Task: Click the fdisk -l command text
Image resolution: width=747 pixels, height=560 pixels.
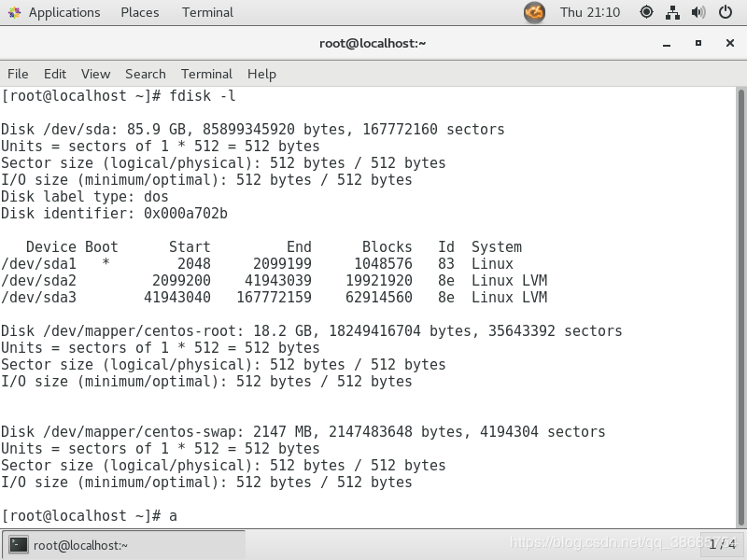Action: click(x=203, y=96)
